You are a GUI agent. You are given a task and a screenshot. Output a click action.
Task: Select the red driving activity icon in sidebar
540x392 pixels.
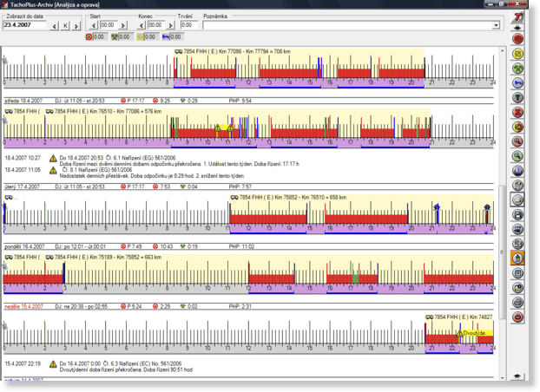tap(517, 38)
